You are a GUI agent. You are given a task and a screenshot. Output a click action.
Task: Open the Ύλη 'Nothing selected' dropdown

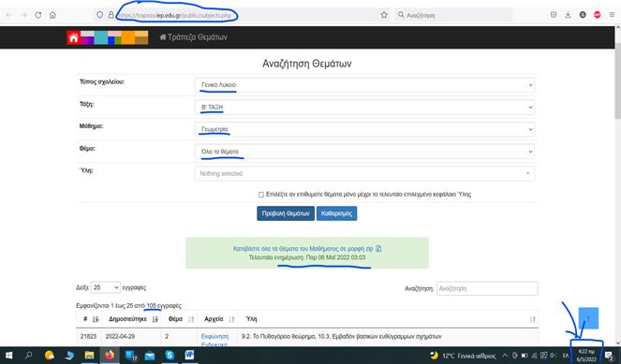tap(364, 174)
